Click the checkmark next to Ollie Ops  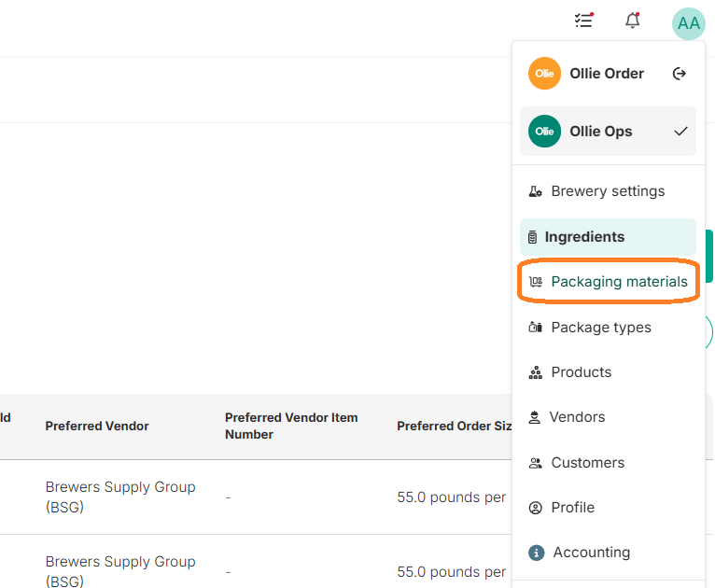tap(680, 132)
